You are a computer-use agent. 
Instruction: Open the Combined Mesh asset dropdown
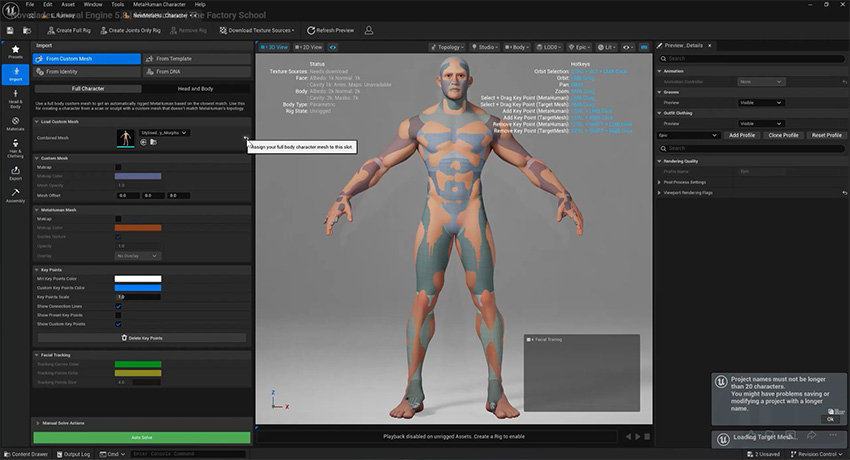(164, 133)
